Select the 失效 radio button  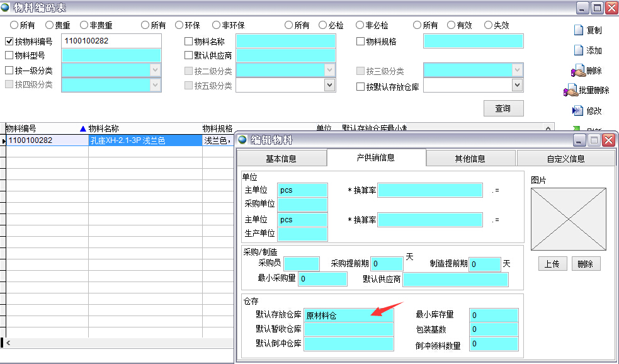tap(488, 25)
